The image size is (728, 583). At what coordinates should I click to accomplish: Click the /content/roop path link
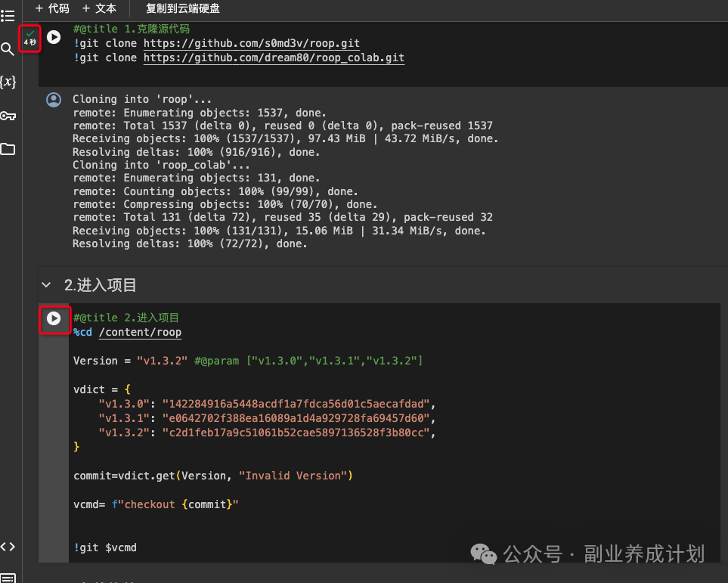pos(140,333)
